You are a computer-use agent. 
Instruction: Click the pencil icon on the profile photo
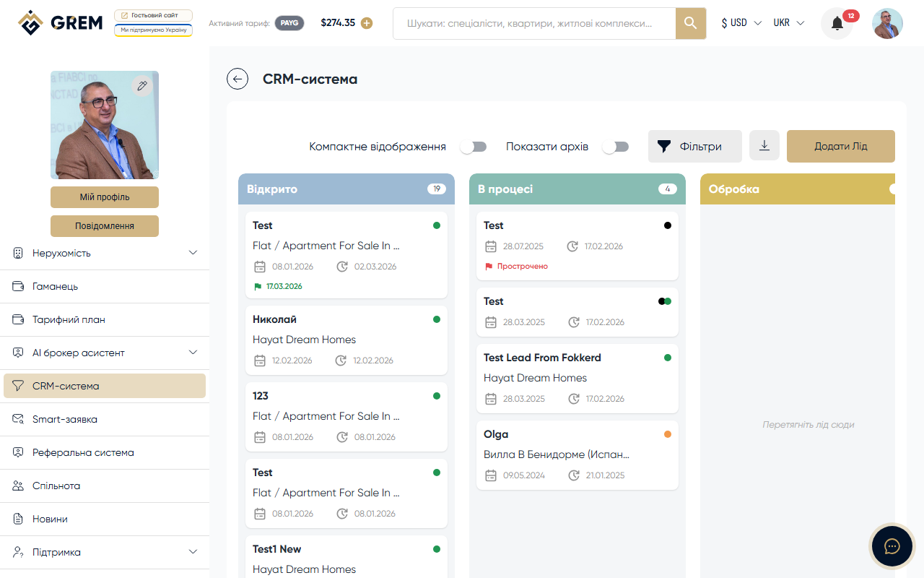coord(142,85)
